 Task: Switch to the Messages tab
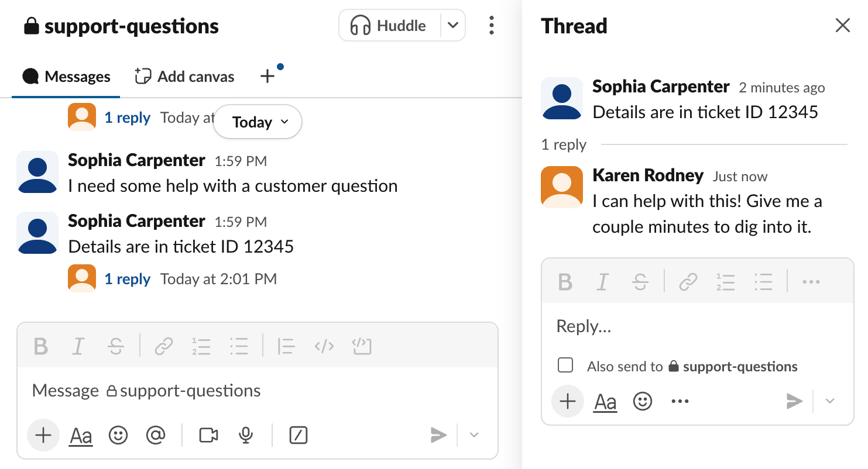[x=67, y=77]
